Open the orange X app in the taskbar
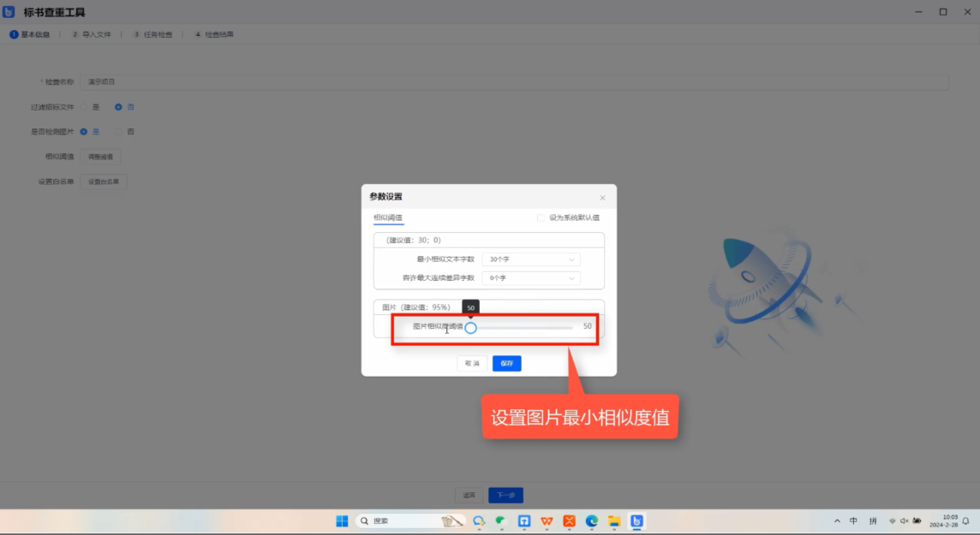 [570, 521]
